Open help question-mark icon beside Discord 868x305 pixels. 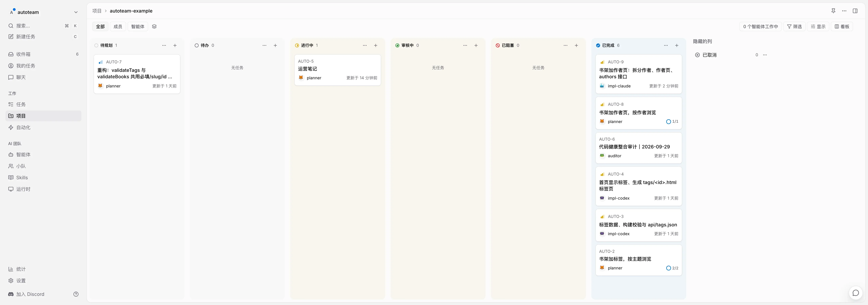click(76, 294)
